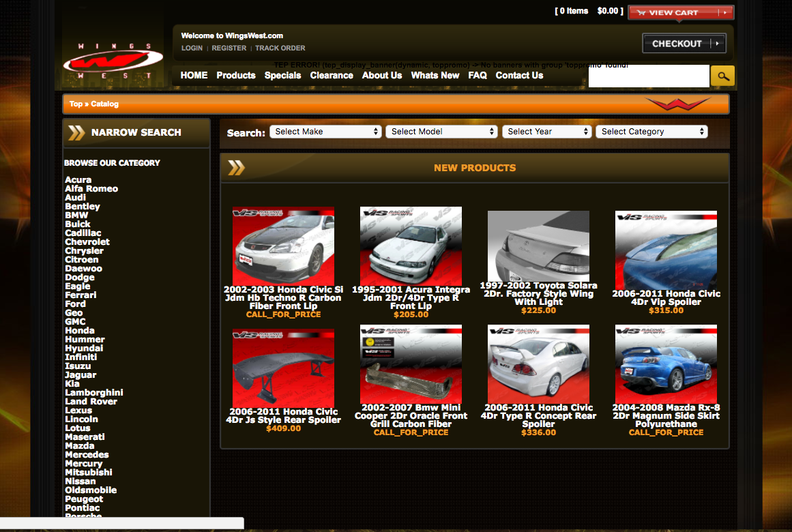Open the Select Category dropdown

(x=651, y=132)
